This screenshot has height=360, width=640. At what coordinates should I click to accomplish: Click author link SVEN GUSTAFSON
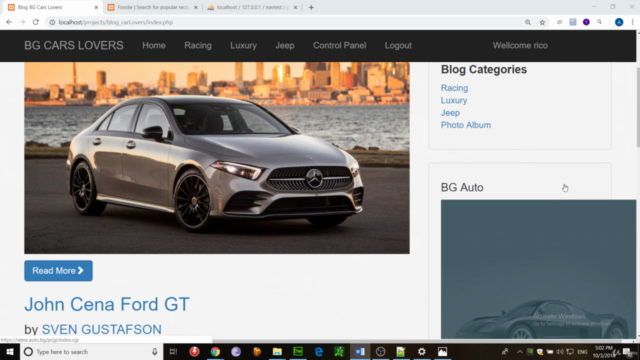pyautogui.click(x=102, y=329)
